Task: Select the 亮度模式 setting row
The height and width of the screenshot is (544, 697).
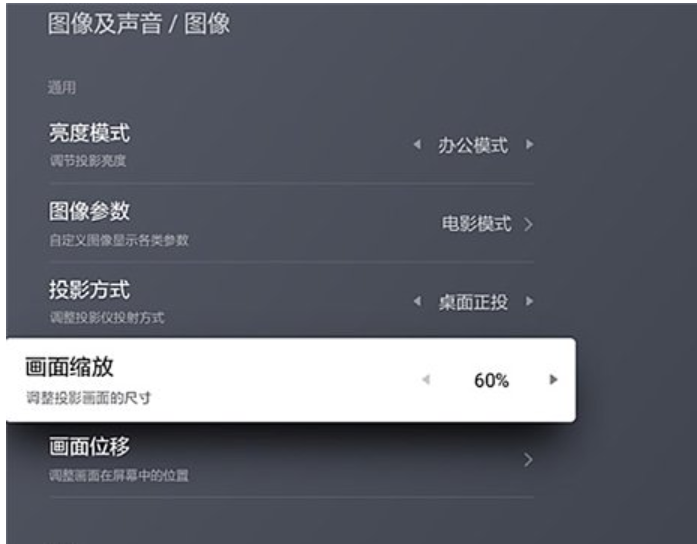Action: (x=292, y=146)
